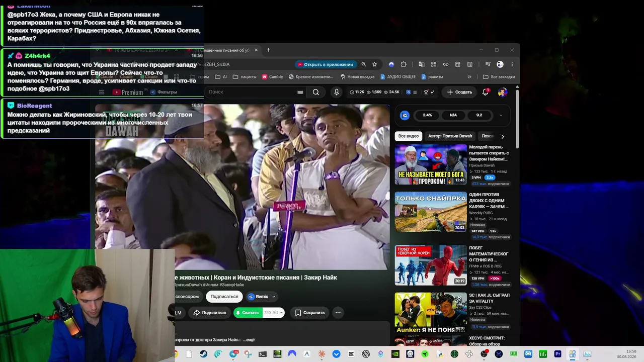Screen dimensions: 644x362
Task: Show more filter chips with right arrow
Action: pyautogui.click(x=502, y=136)
